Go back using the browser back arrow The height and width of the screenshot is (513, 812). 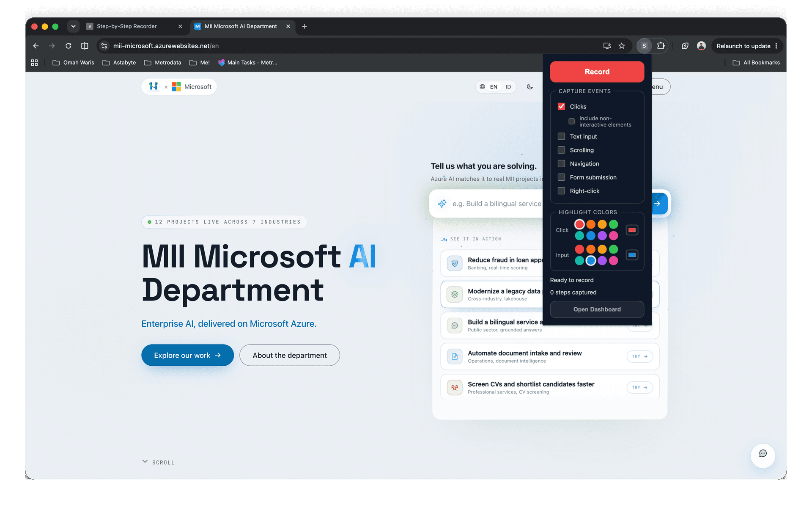(36, 46)
